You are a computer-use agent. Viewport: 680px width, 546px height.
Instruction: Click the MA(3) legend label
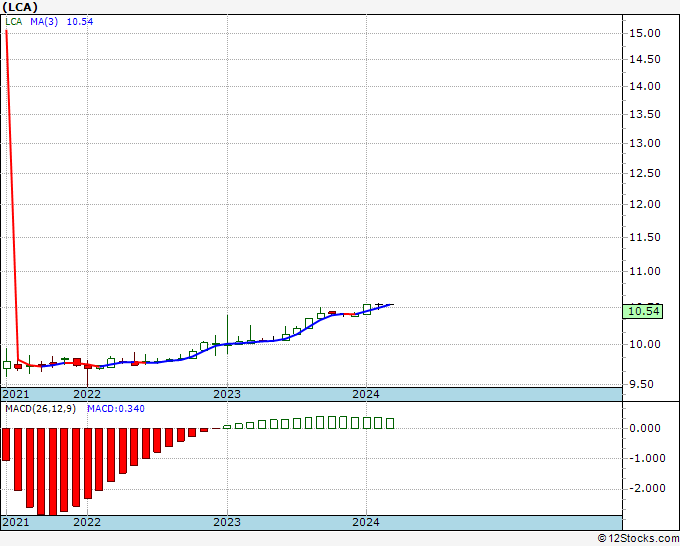point(44,22)
